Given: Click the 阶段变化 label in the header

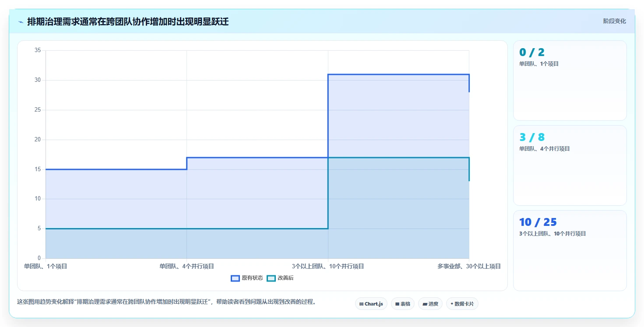Looking at the screenshot, I should click(x=614, y=21).
